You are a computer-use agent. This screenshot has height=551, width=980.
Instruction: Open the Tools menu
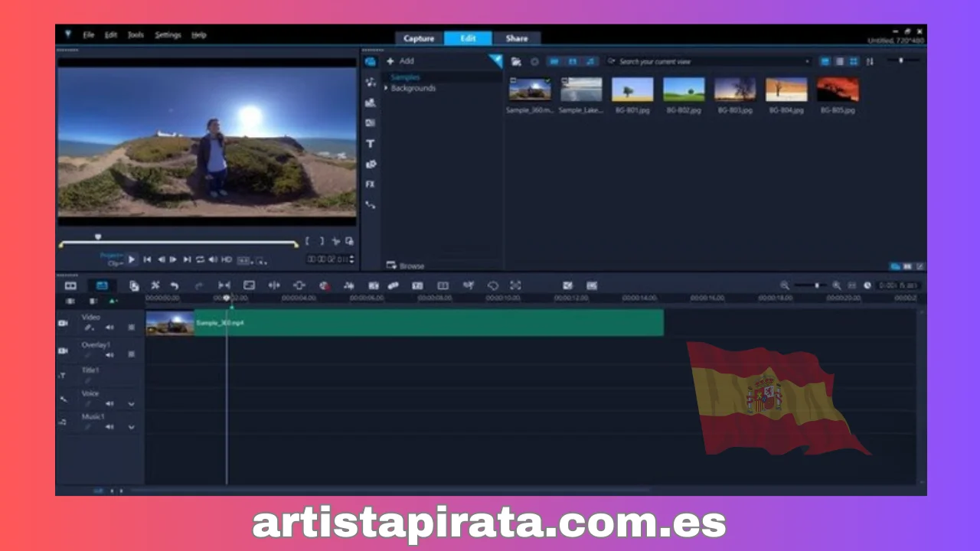click(136, 35)
